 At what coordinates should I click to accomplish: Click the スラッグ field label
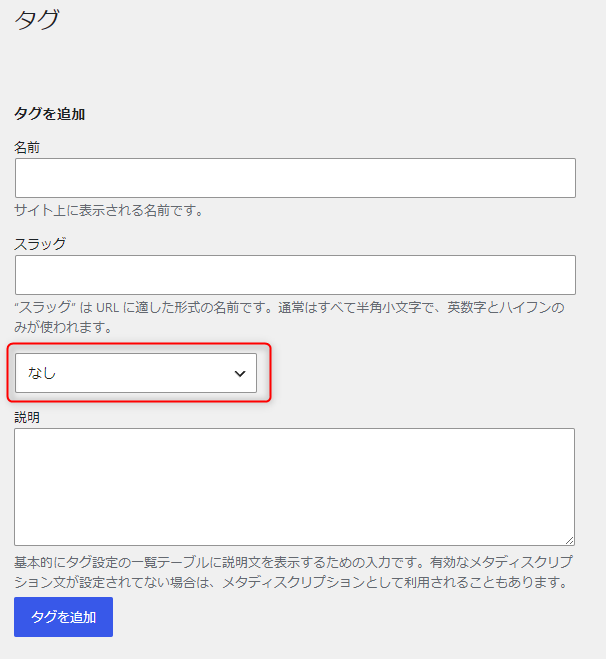coord(40,243)
